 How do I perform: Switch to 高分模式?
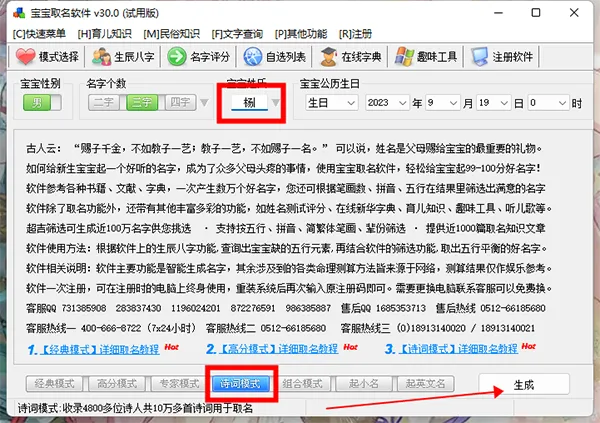coord(117,384)
